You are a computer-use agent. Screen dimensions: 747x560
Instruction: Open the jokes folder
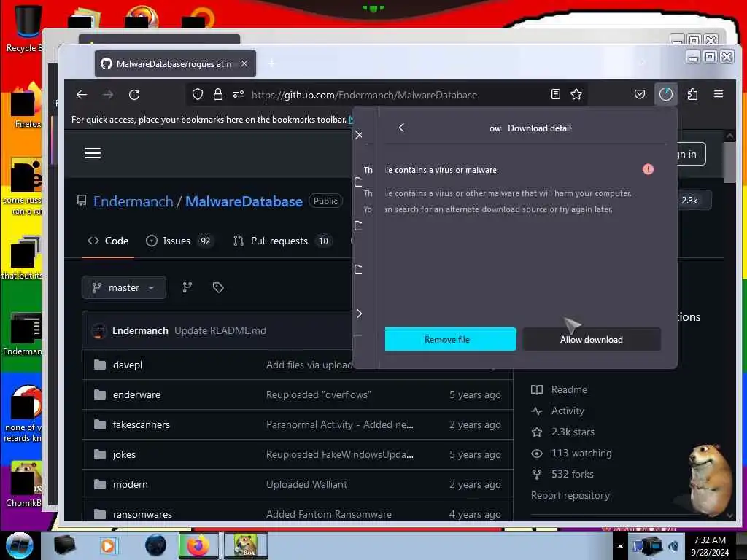pos(124,455)
